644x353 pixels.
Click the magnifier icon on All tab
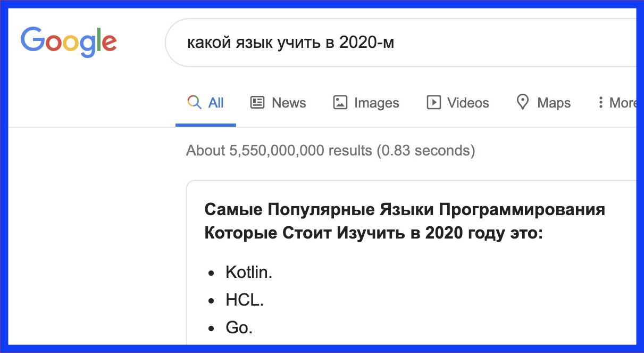(x=195, y=102)
